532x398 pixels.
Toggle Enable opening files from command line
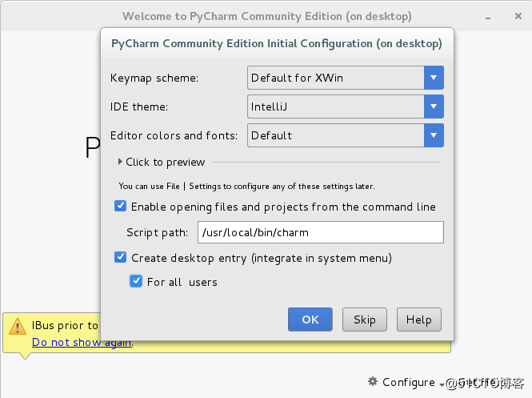point(121,206)
